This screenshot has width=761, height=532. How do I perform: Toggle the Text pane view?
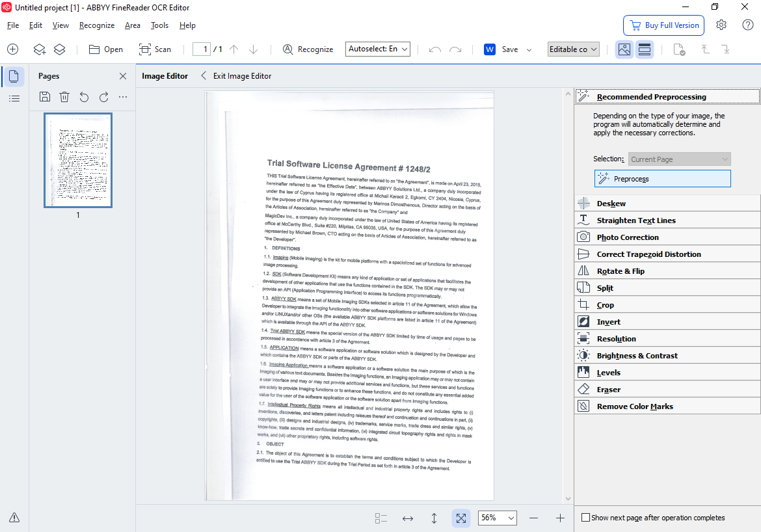(x=645, y=49)
